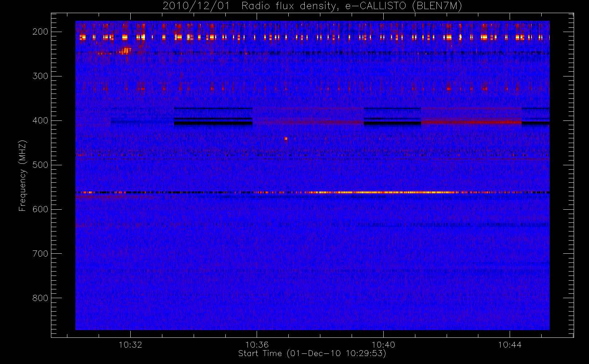Screen dimensions: 589x364
Task: Click the 700 frequency tick label
Action: coord(40,254)
